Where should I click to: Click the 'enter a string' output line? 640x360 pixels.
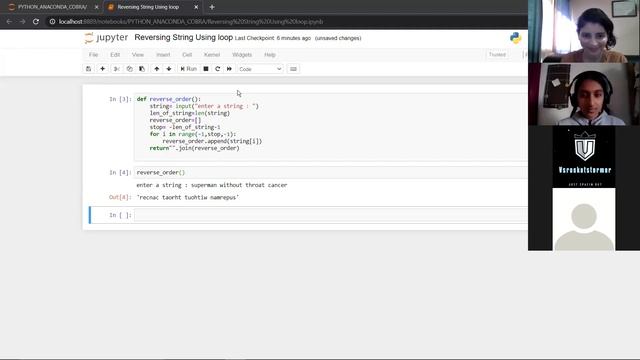pyautogui.click(x=212, y=185)
